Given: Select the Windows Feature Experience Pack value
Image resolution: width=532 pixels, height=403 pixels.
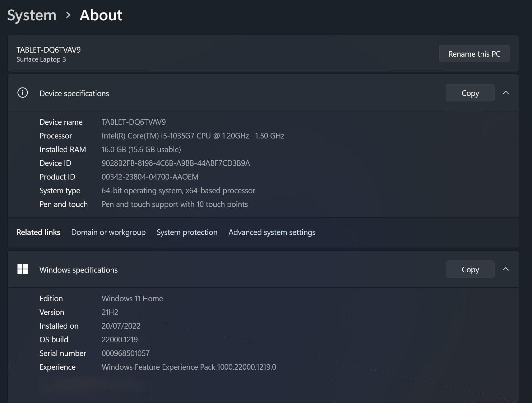Looking at the screenshot, I should click(189, 367).
